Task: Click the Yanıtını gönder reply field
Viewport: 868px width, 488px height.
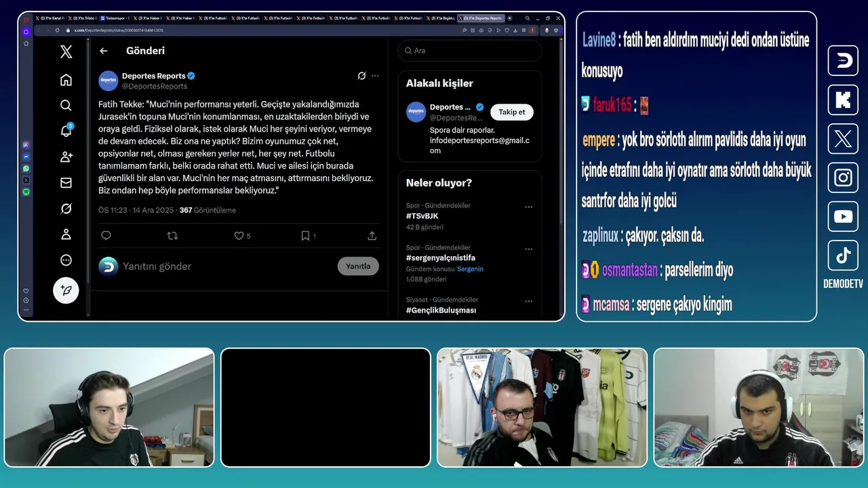Action: tap(157, 266)
